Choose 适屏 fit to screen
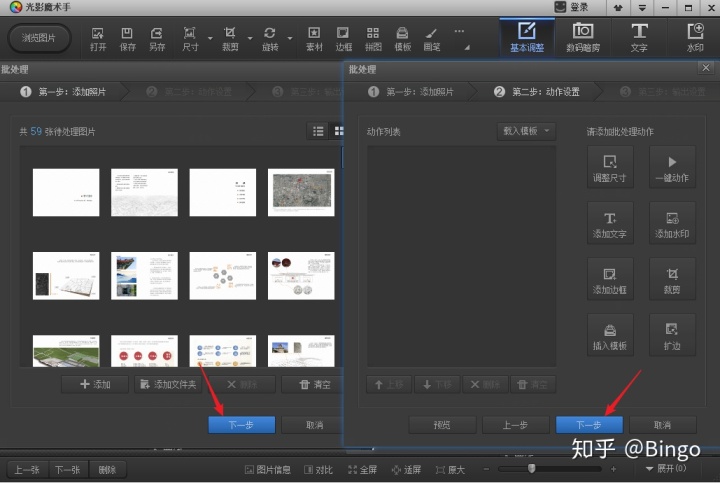Viewport: 720px width, 483px height. coord(406,470)
